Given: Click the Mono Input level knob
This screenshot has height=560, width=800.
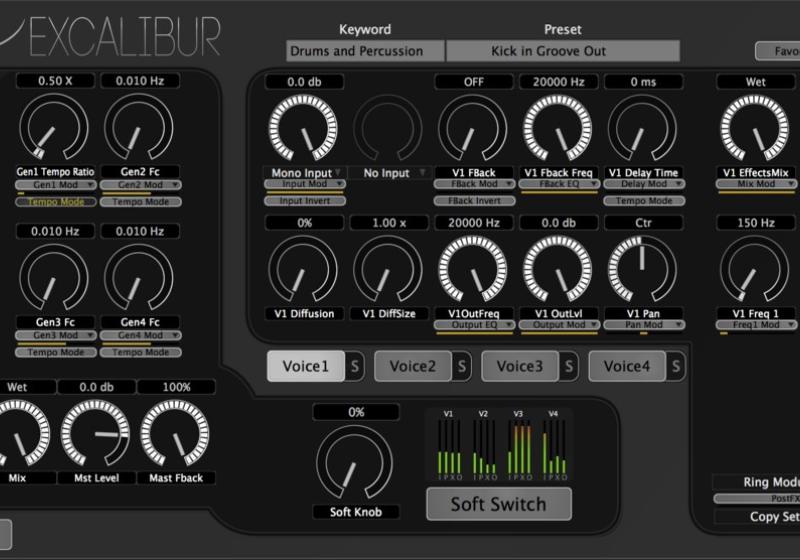Looking at the screenshot, I should pos(303,128).
